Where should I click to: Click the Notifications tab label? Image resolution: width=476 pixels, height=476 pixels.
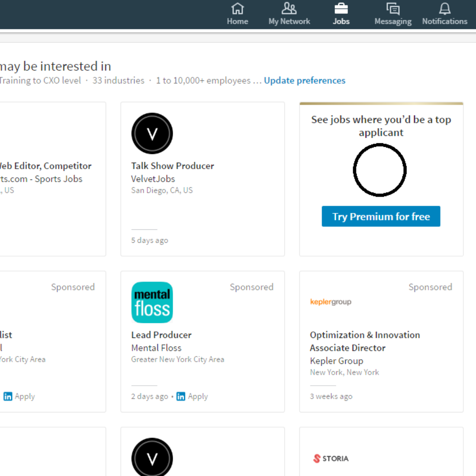tap(445, 21)
